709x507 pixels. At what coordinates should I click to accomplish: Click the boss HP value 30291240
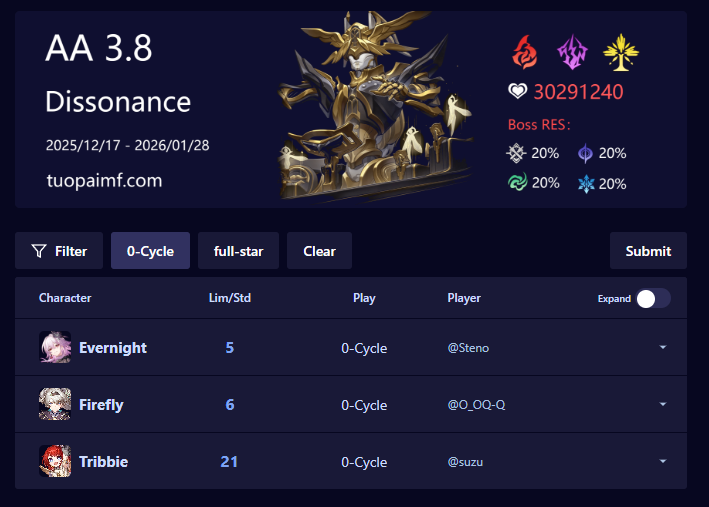(x=578, y=92)
